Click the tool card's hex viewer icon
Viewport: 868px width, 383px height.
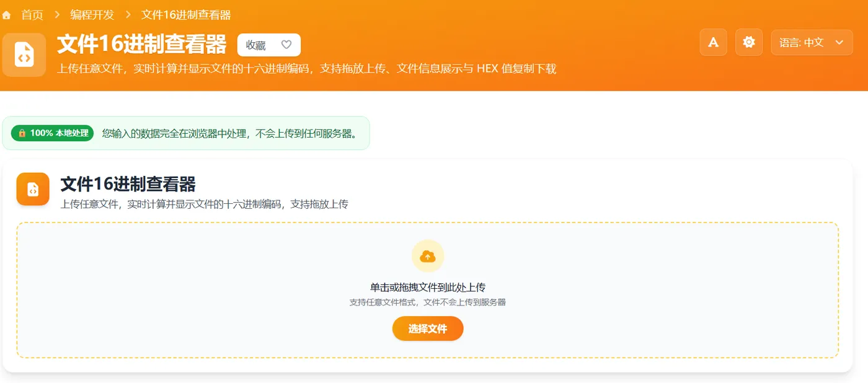(32, 188)
